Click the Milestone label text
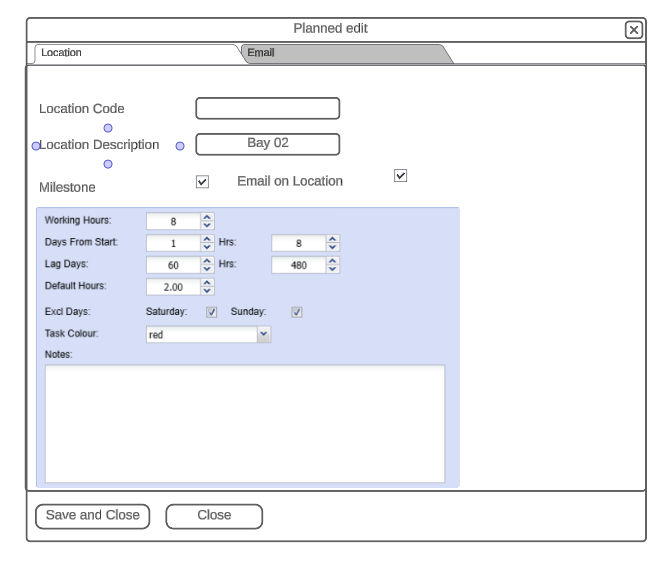Screen dimensions: 666x564 click(x=67, y=187)
